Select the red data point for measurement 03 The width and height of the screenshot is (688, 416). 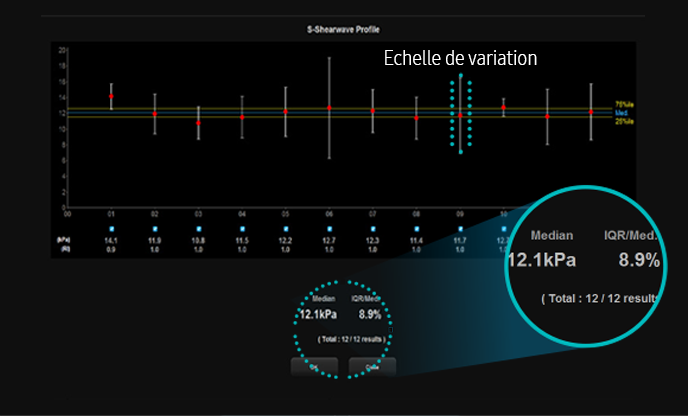click(198, 122)
